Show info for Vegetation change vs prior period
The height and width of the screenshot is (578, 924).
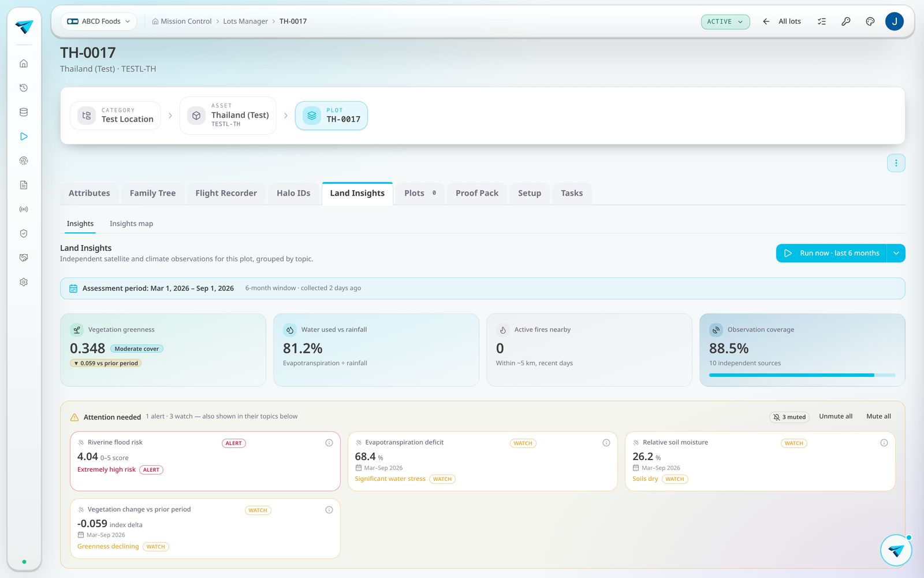coord(329,510)
